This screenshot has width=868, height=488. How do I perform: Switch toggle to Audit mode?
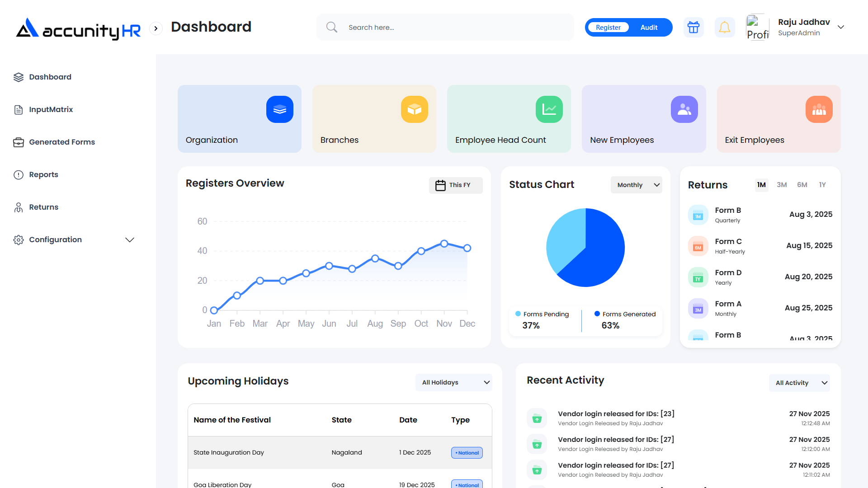tap(649, 28)
